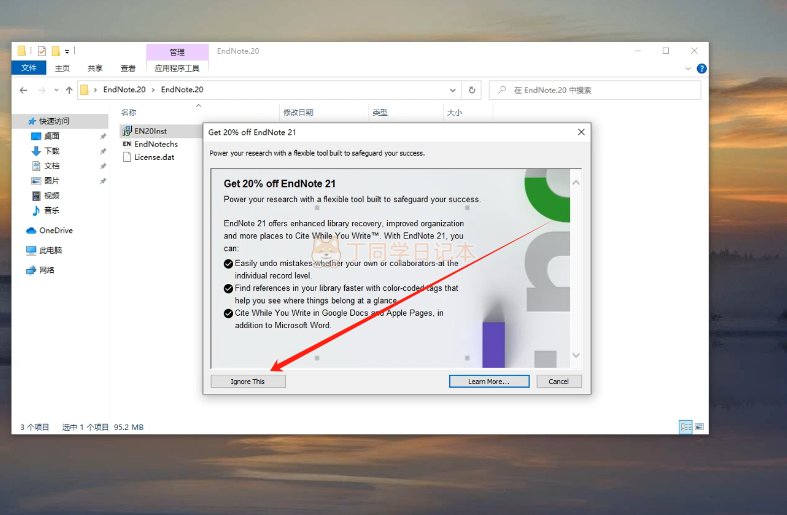The height and width of the screenshot is (515, 787).
Task: Collapse the ribbon with chevron
Action: [x=688, y=69]
